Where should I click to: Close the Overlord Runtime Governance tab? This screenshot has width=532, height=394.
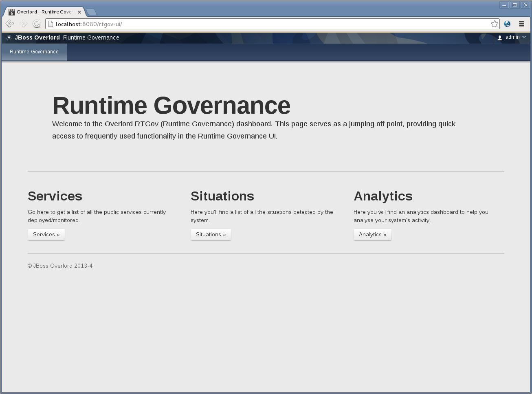[x=80, y=12]
